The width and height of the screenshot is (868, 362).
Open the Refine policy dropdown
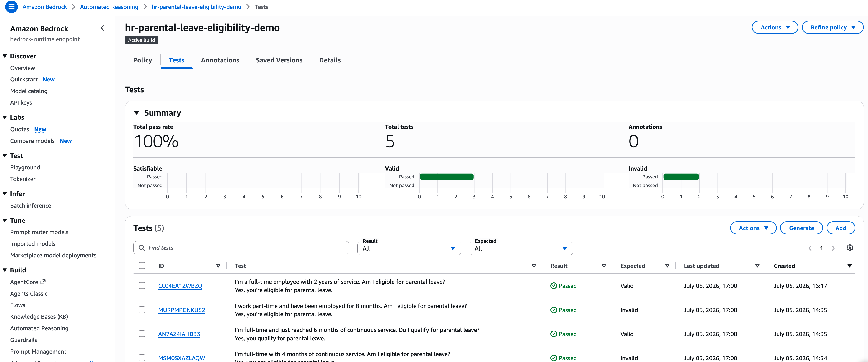(x=832, y=27)
